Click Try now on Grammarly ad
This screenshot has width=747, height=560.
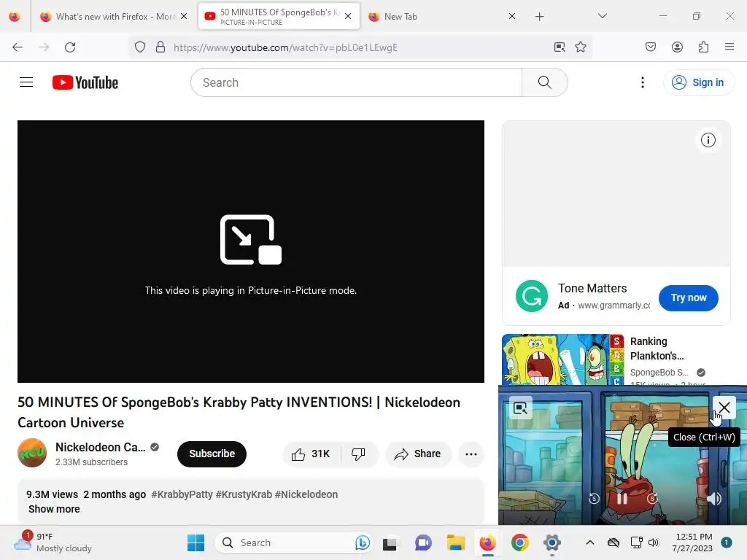click(x=689, y=297)
